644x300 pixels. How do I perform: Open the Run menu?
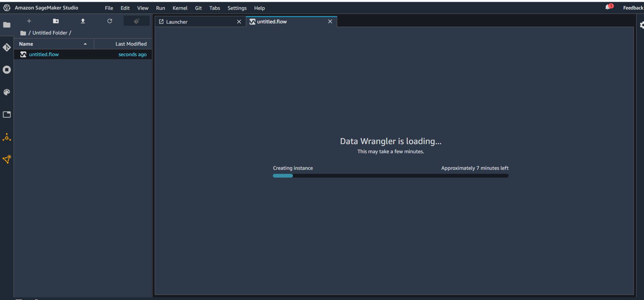click(x=160, y=8)
